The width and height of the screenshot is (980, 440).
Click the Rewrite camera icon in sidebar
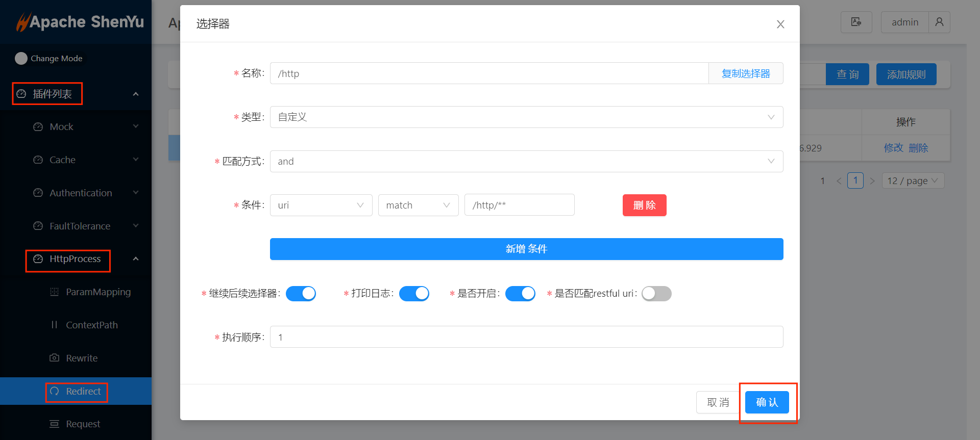tap(54, 358)
